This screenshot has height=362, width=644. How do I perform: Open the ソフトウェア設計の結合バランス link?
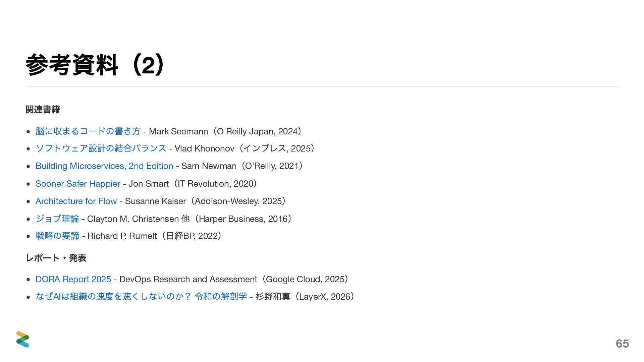tap(101, 148)
